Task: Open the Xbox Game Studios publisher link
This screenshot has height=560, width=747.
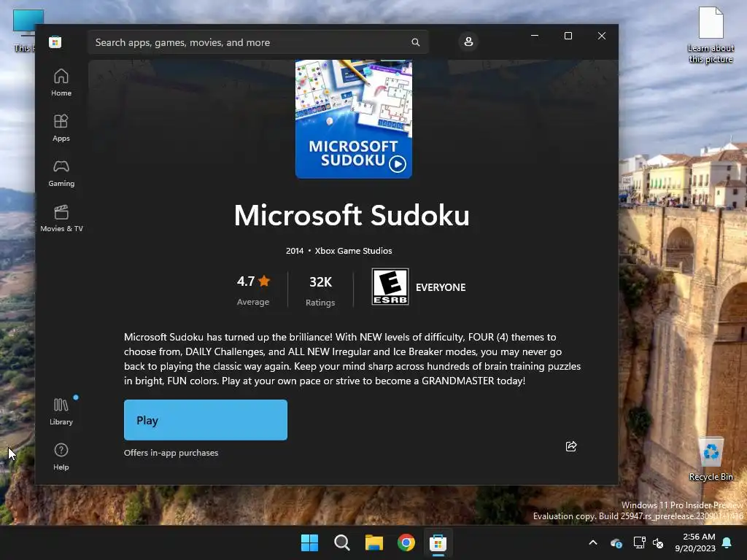Action: click(x=353, y=251)
